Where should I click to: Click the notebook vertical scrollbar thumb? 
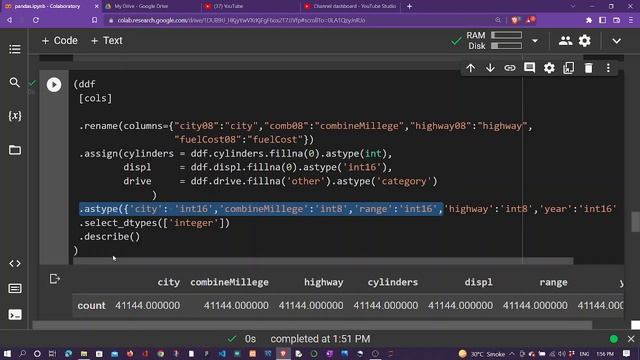[635, 221]
